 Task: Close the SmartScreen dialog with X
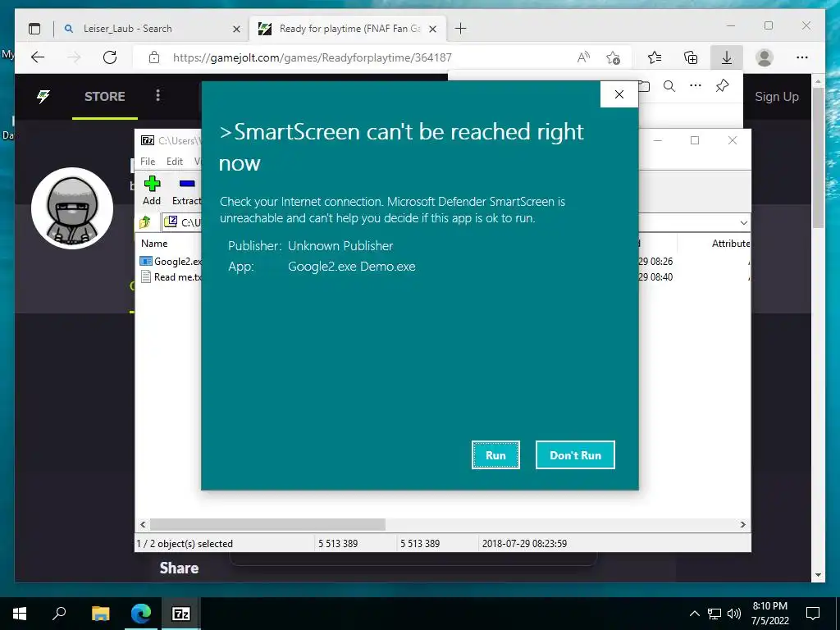click(619, 94)
